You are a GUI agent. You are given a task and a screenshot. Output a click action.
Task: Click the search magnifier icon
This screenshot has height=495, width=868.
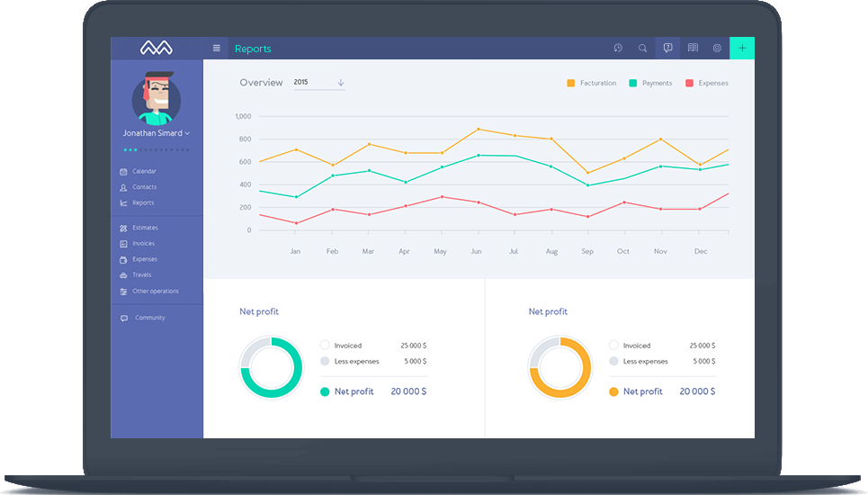[642, 49]
